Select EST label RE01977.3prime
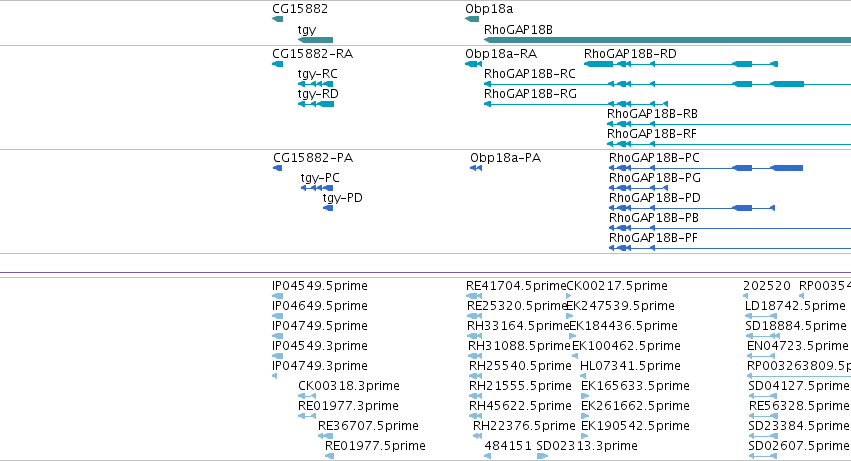The image size is (851, 461). click(348, 407)
